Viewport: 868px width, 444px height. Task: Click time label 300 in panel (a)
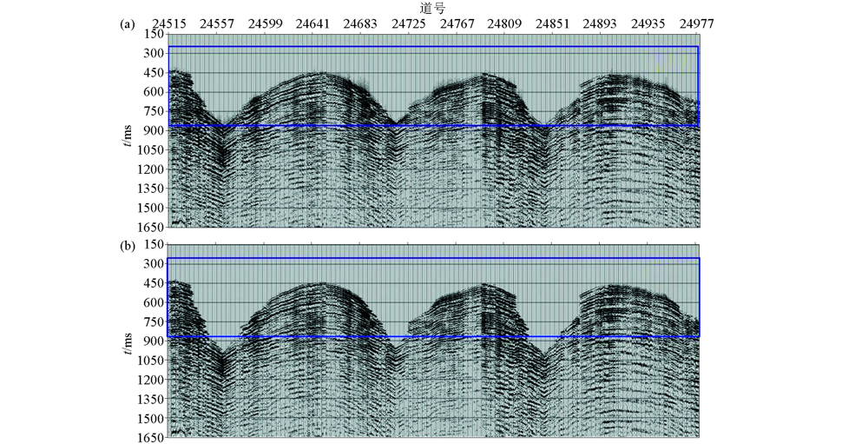[x=154, y=54]
